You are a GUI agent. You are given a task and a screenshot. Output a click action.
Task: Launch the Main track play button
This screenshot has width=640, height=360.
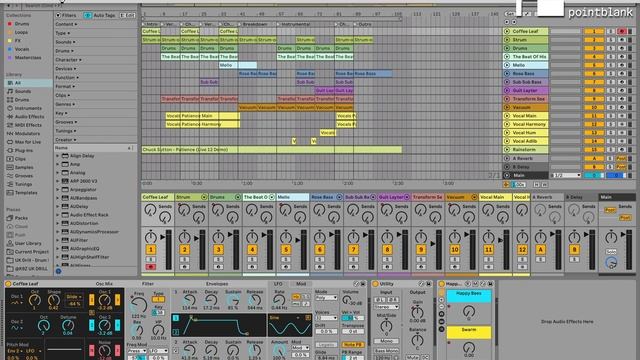[507, 175]
